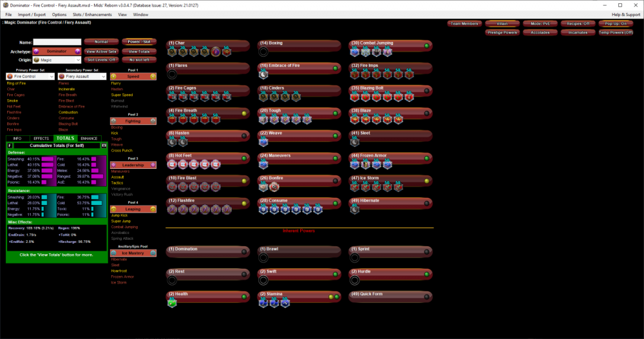The height and width of the screenshot is (339, 644).
Task: Click the enhancement slot under Hibernate
Action: coord(354,209)
